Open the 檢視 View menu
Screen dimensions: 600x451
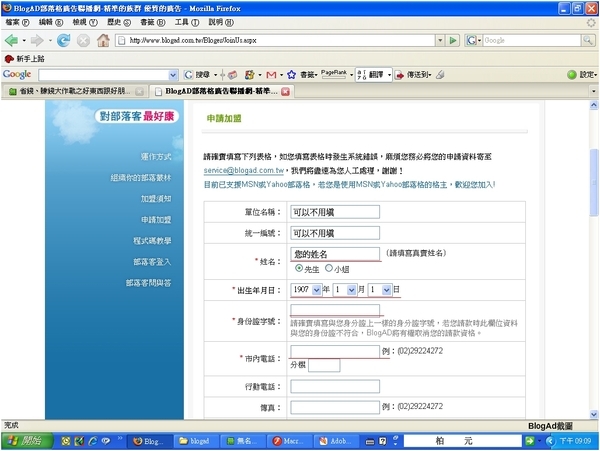85,22
